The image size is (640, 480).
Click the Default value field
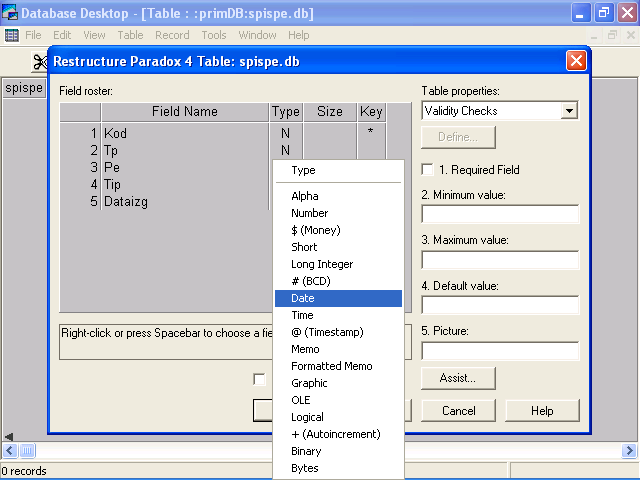(500, 305)
